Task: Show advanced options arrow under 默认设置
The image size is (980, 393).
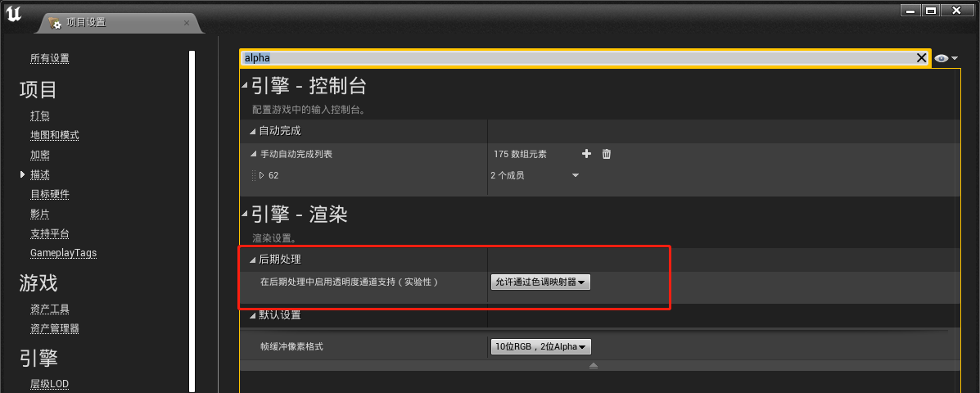Action: coord(594,365)
